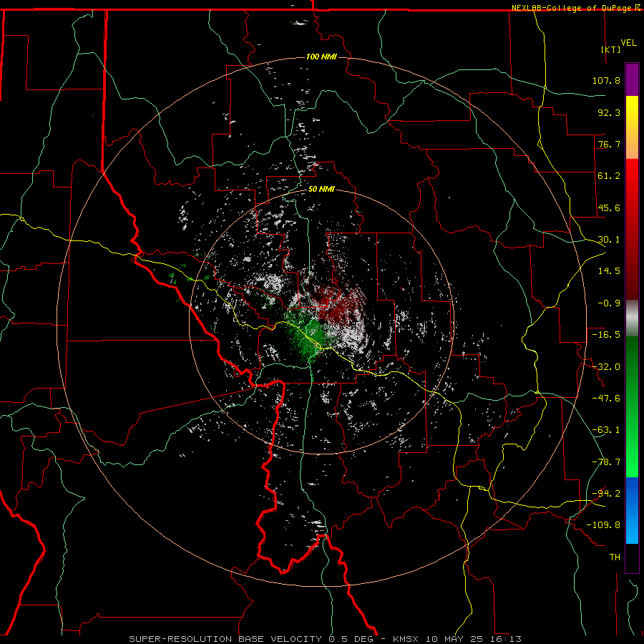
Task: Click the -78.7 velocity scale value
Action: pyautogui.click(x=606, y=462)
